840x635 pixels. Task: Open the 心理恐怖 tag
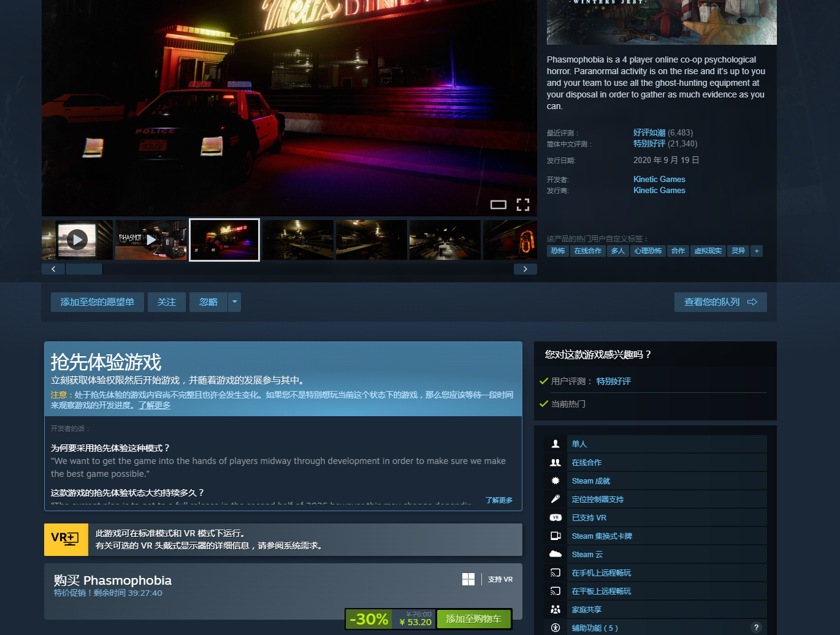tap(648, 251)
